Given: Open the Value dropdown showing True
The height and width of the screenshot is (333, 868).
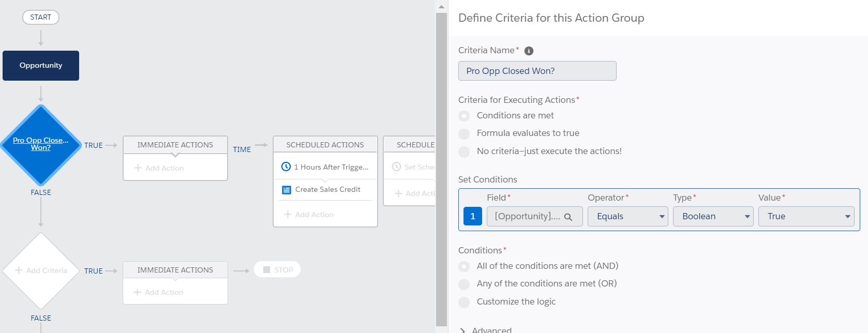Looking at the screenshot, I should point(806,216).
